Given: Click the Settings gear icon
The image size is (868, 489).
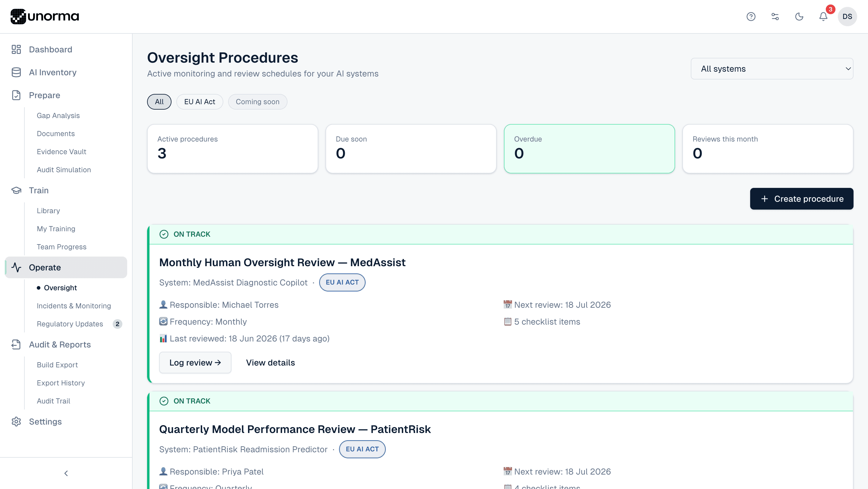Looking at the screenshot, I should coord(16,422).
